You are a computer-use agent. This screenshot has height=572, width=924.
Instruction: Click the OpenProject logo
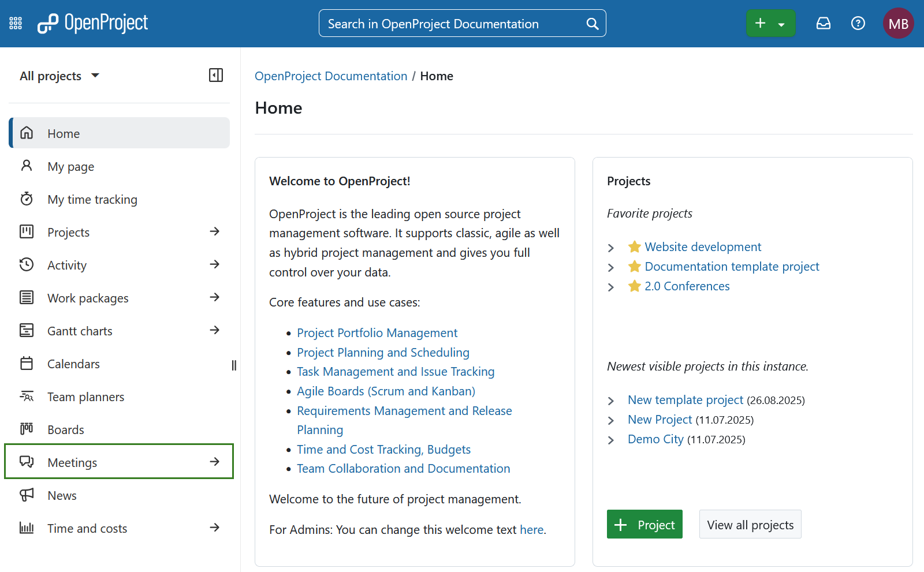(x=92, y=23)
